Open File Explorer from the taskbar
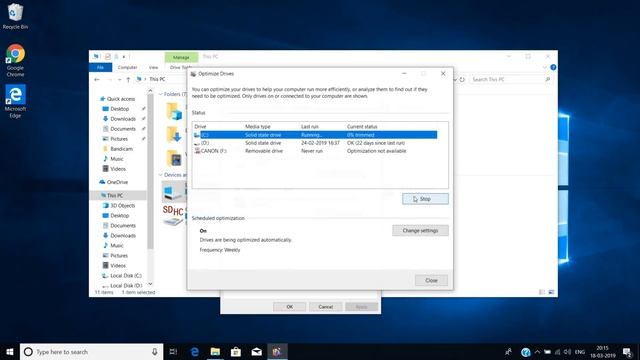640x360 pixels. (215, 351)
